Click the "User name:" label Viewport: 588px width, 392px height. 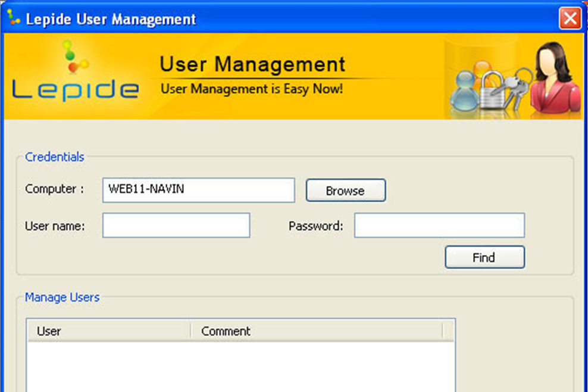point(55,226)
